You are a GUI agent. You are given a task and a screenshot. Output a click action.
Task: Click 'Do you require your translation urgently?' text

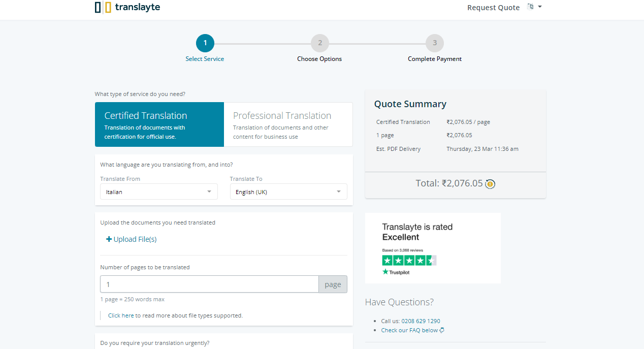pyautogui.click(x=155, y=343)
